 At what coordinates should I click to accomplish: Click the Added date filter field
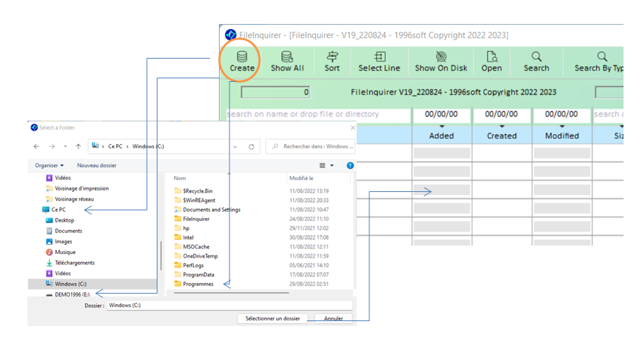click(x=441, y=114)
